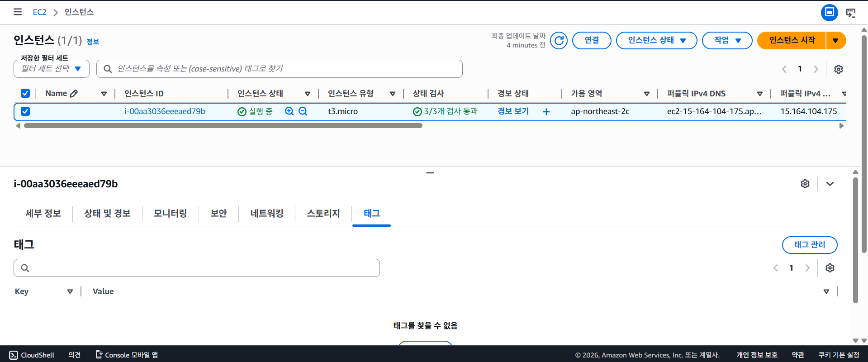This screenshot has width=868, height=362.
Task: Go to previous page of instances table
Action: [x=784, y=69]
